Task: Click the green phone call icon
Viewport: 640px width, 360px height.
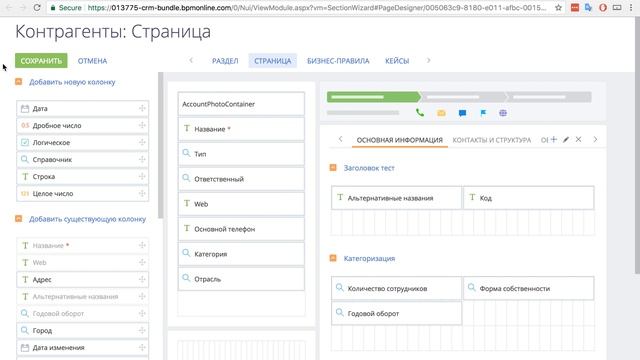Action: click(420, 113)
